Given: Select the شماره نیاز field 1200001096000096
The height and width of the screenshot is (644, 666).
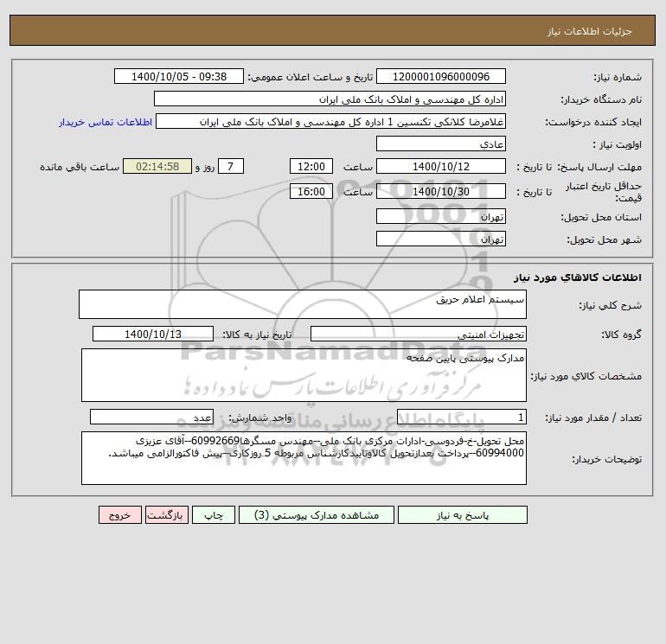Looking at the screenshot, I should [x=441, y=76].
